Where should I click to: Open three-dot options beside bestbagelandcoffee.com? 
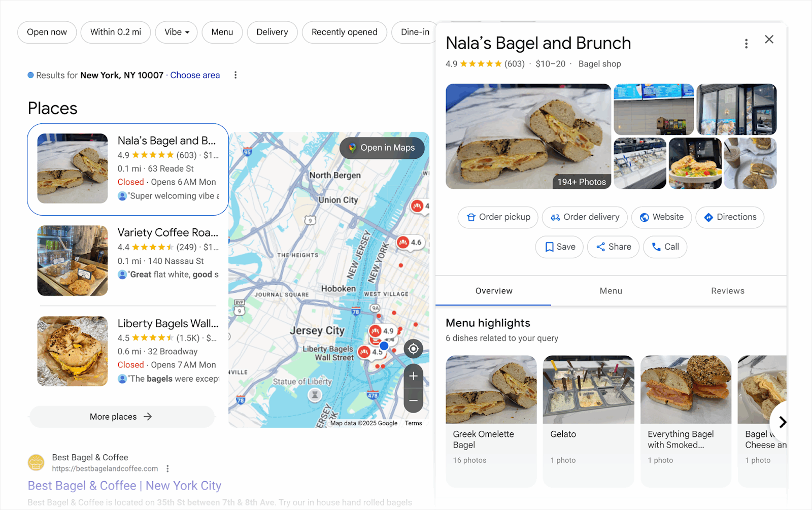[x=167, y=469]
